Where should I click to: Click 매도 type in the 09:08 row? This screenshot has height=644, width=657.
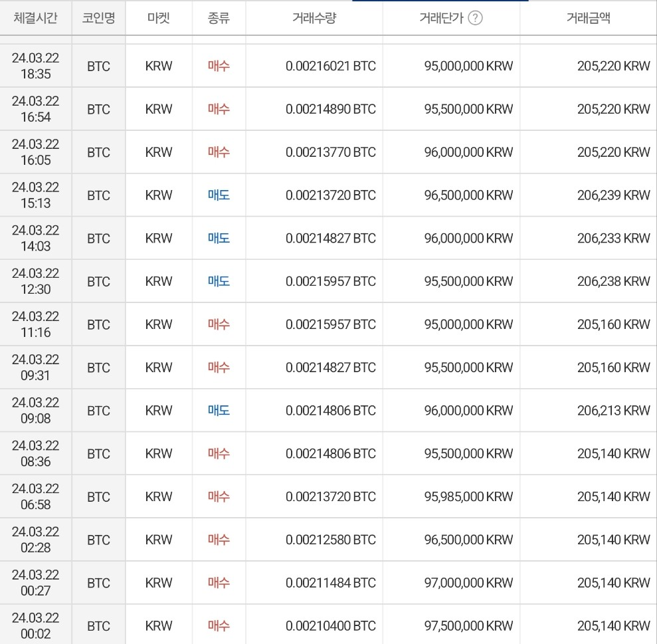point(219,411)
